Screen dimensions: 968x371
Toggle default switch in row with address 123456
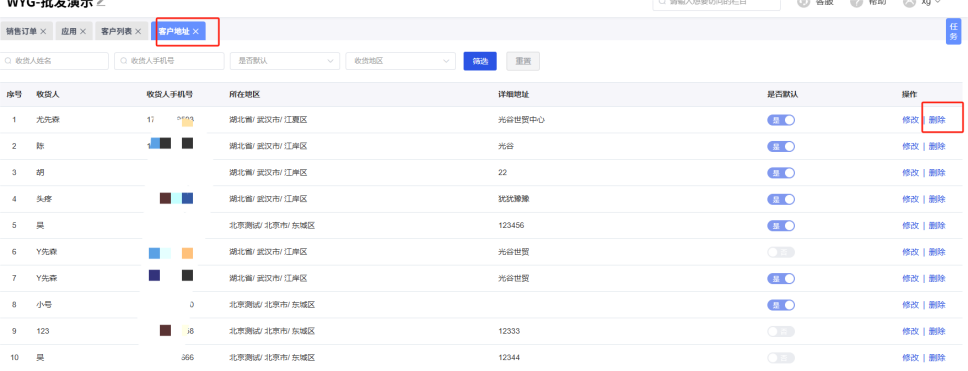[x=781, y=226]
